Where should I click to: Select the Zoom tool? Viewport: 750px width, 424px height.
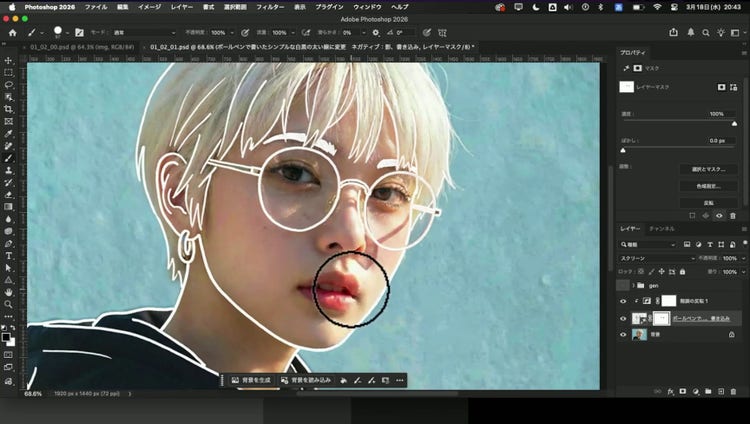(9, 304)
